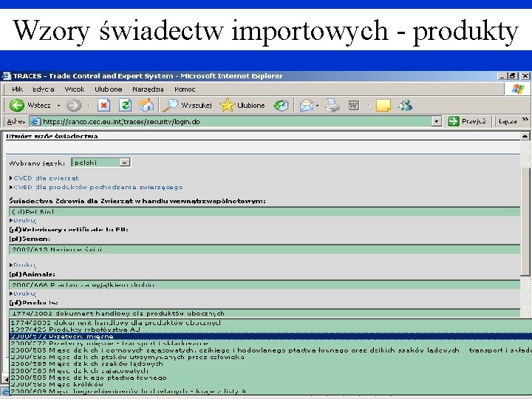Open the Wybrany język polski dropdown

100,163
